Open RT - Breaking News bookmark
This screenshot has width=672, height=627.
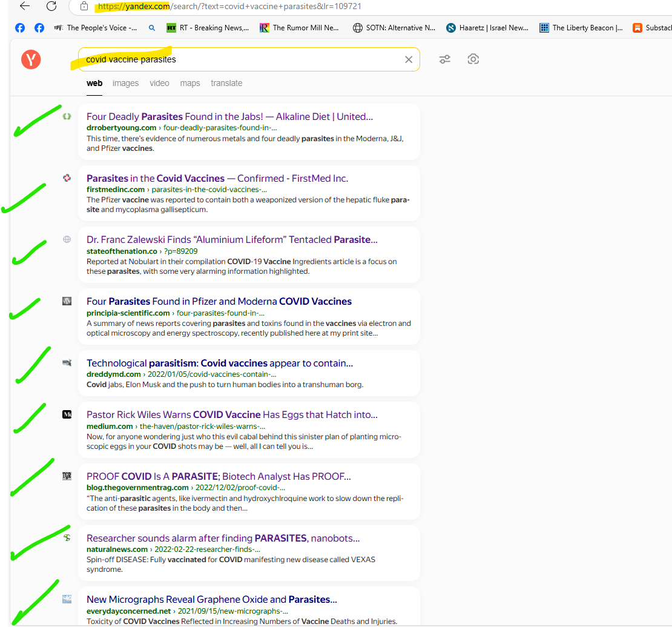coord(208,28)
